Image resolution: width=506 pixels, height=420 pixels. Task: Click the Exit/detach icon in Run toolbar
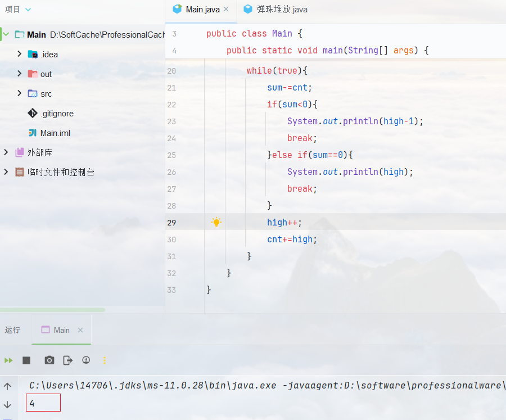click(68, 360)
